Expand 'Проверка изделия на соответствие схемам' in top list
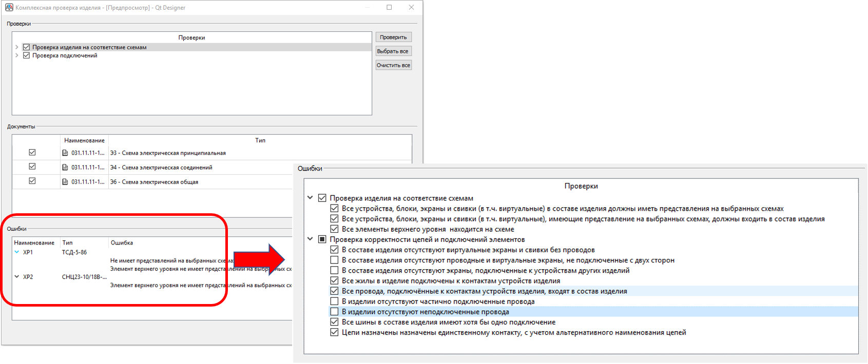Screen dimensions: 868x364 17,47
